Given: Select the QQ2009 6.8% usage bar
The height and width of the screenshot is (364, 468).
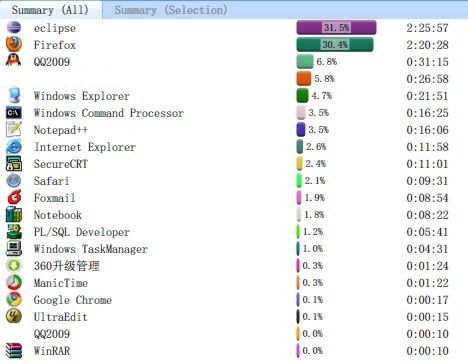Looking at the screenshot, I should (x=305, y=61).
